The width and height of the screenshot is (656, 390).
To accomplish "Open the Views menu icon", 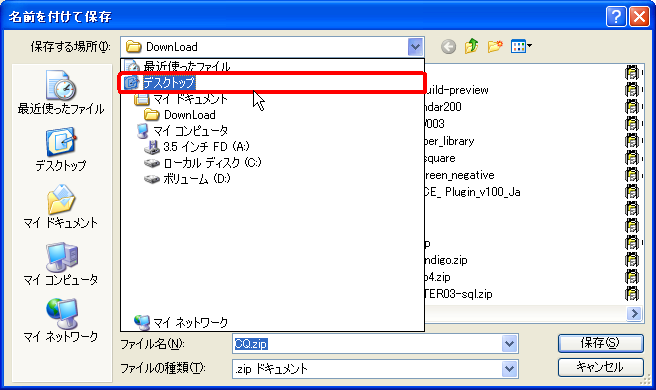I will [521, 46].
